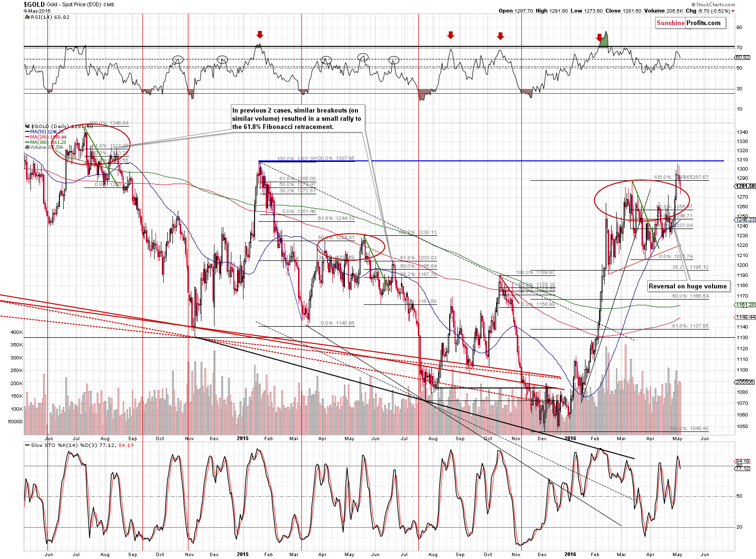This screenshot has height=559, width=756.
Task: Click the red arrow above the Chg value
Action: click(x=733, y=11)
